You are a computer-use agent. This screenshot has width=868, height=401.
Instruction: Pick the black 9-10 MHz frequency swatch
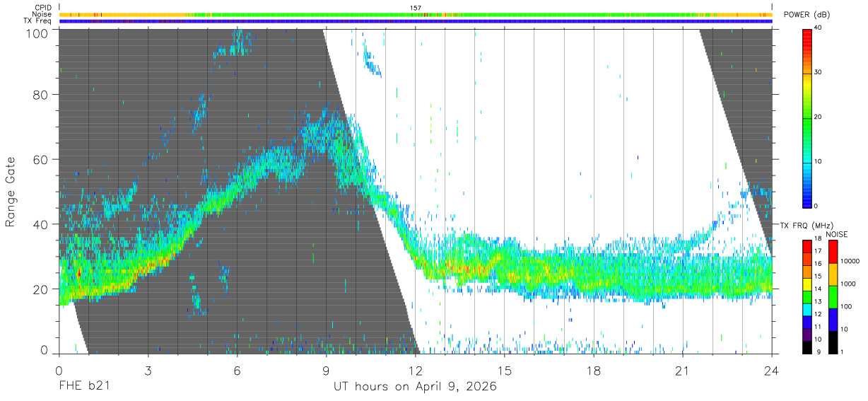(x=807, y=347)
